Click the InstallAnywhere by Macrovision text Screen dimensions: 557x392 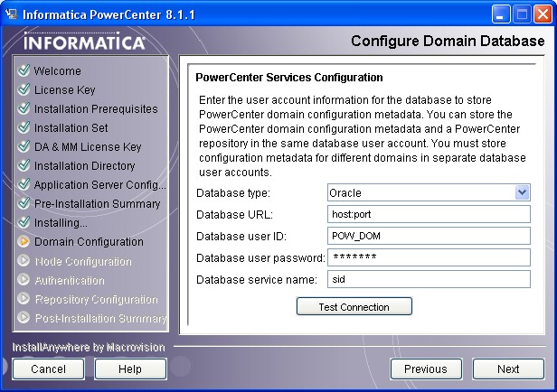(x=89, y=347)
